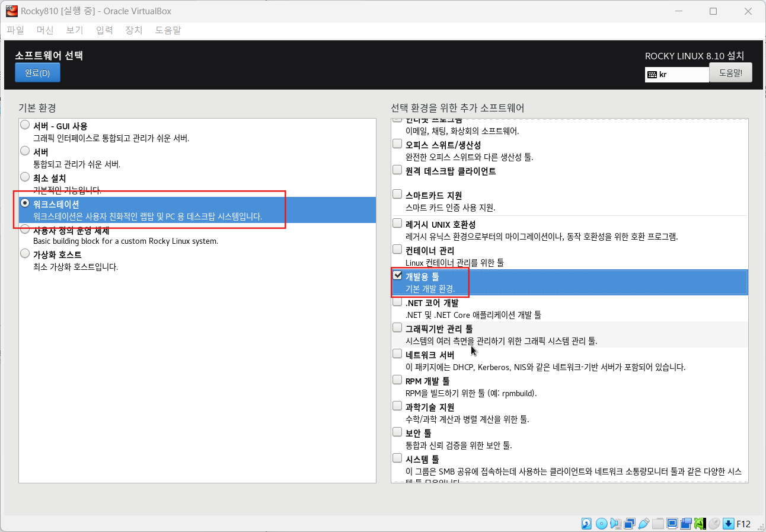The height and width of the screenshot is (532, 766).
Task: Open the 파일 menu
Action: pyautogui.click(x=15, y=30)
